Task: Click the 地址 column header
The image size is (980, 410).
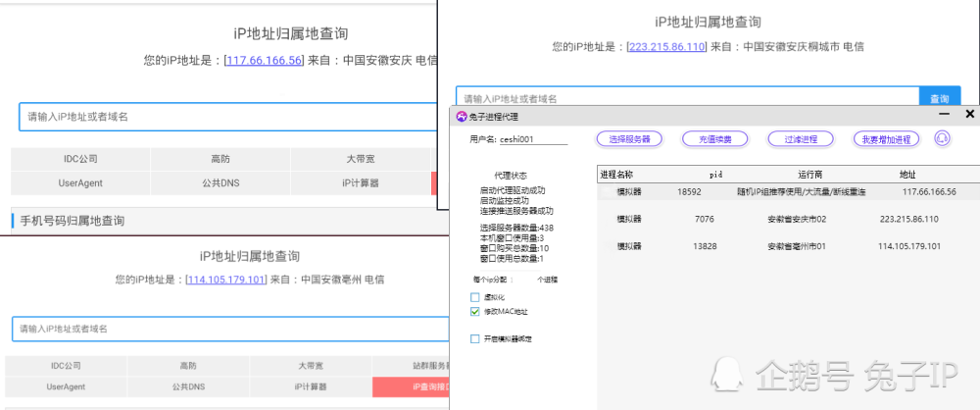Action: coord(906,175)
